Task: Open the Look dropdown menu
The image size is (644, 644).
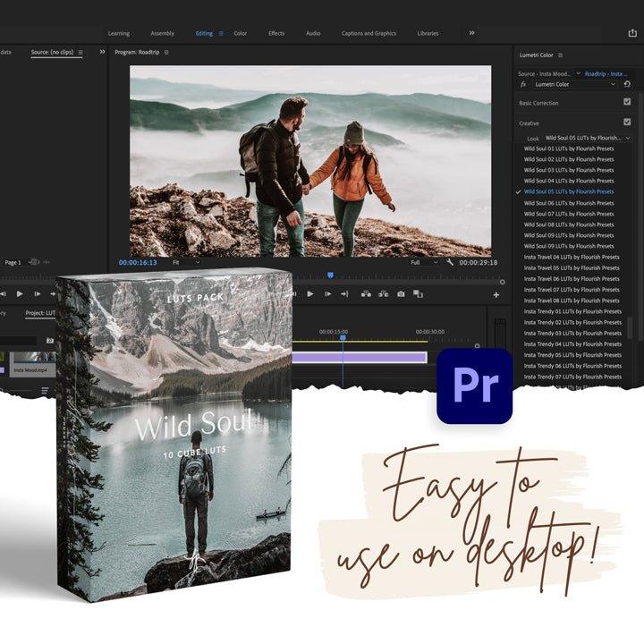Action: tap(587, 139)
